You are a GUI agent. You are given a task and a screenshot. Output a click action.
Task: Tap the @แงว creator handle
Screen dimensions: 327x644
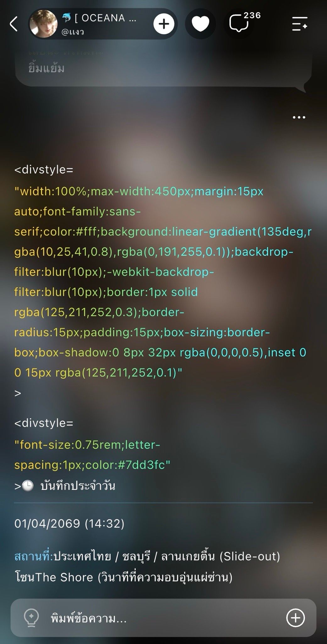point(73,32)
